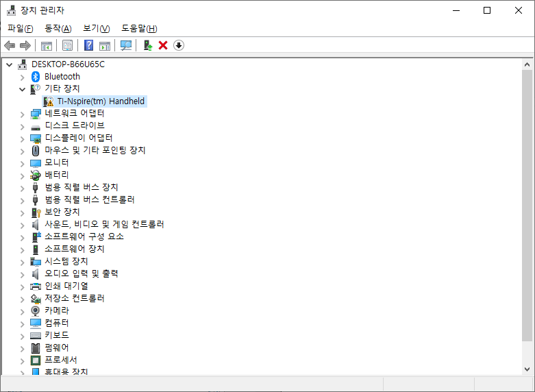Toggle the action pane toolbar icon

[105, 45]
